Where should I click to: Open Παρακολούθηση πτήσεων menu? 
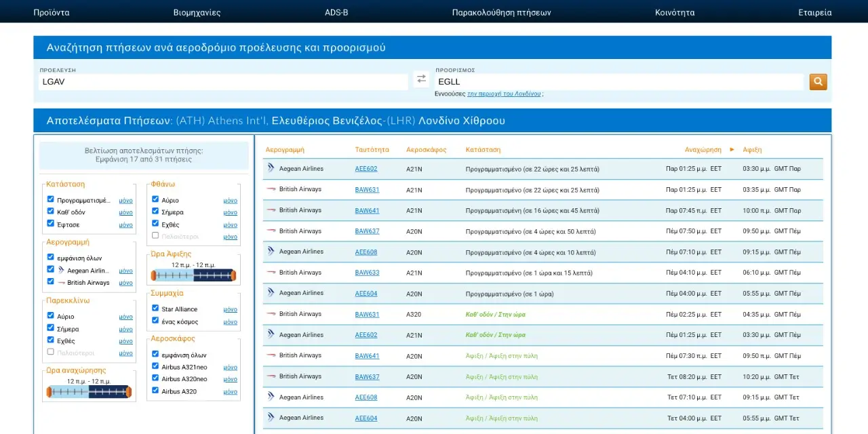pyautogui.click(x=501, y=12)
